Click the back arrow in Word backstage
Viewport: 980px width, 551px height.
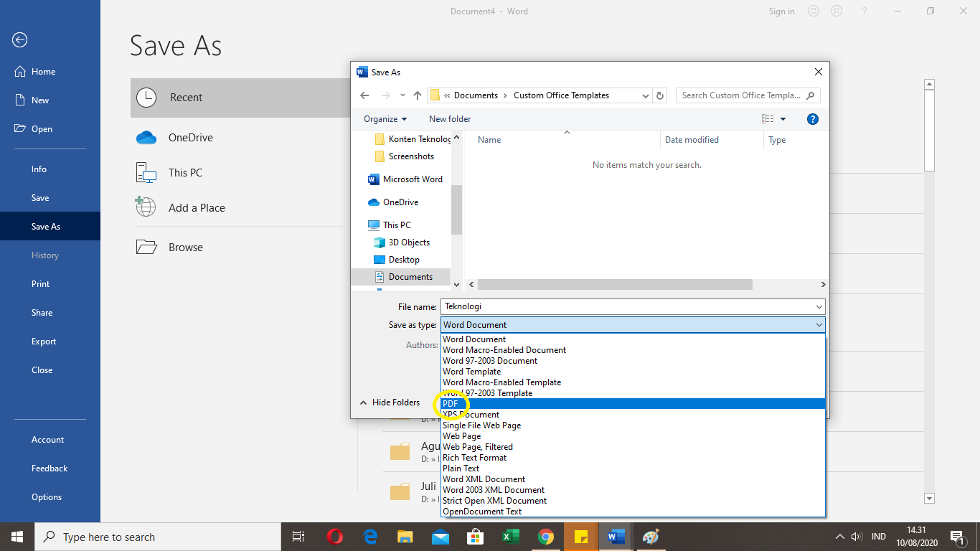[20, 40]
